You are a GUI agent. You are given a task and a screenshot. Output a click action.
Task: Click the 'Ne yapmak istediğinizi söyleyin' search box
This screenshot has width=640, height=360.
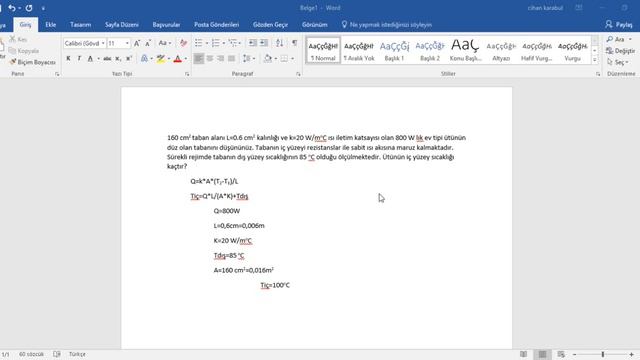click(x=387, y=24)
